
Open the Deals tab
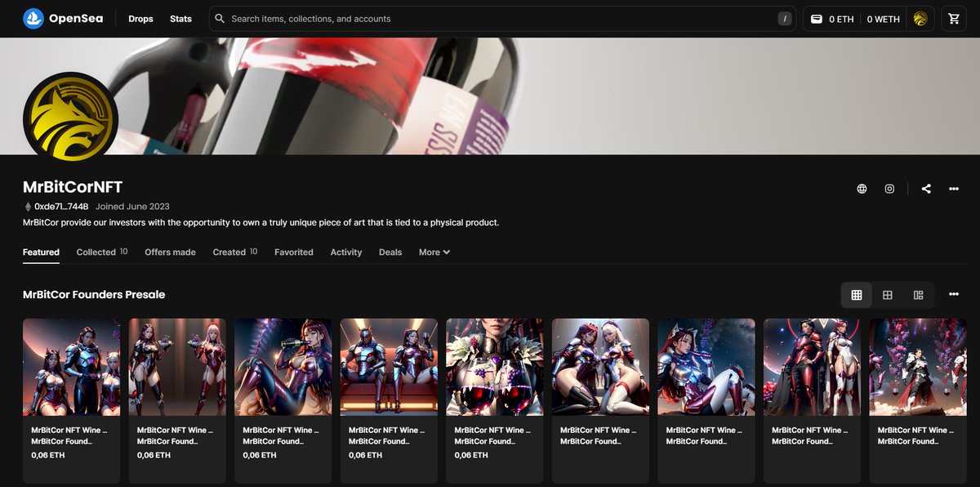pyautogui.click(x=390, y=252)
